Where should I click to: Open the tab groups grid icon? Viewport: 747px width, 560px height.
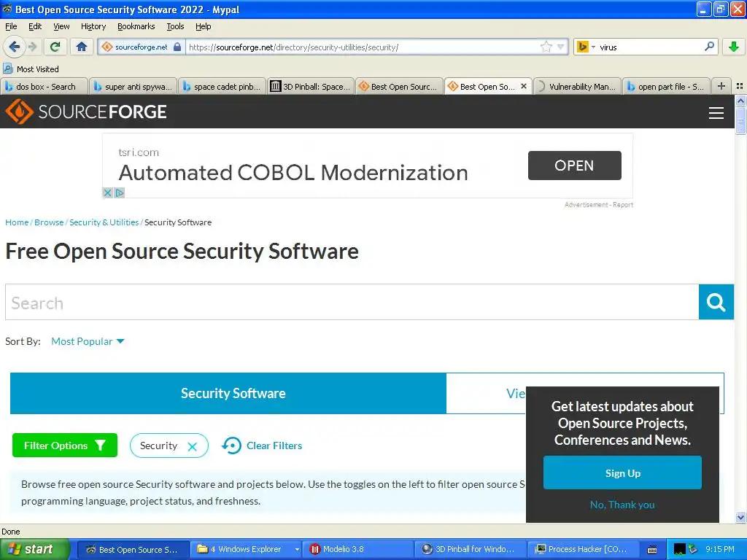[x=740, y=86]
